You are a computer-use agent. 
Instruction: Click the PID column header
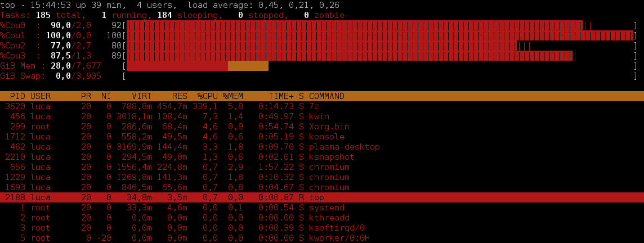pyautogui.click(x=17, y=96)
